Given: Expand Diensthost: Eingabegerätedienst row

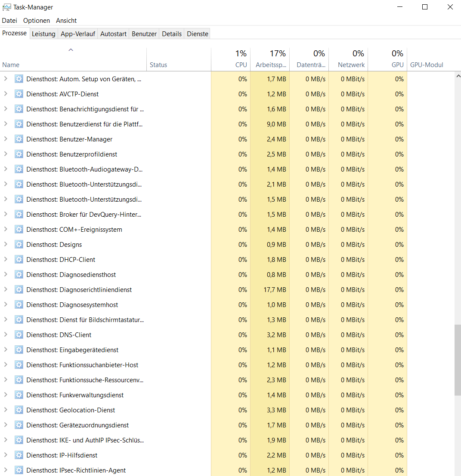Looking at the screenshot, I should (6, 350).
